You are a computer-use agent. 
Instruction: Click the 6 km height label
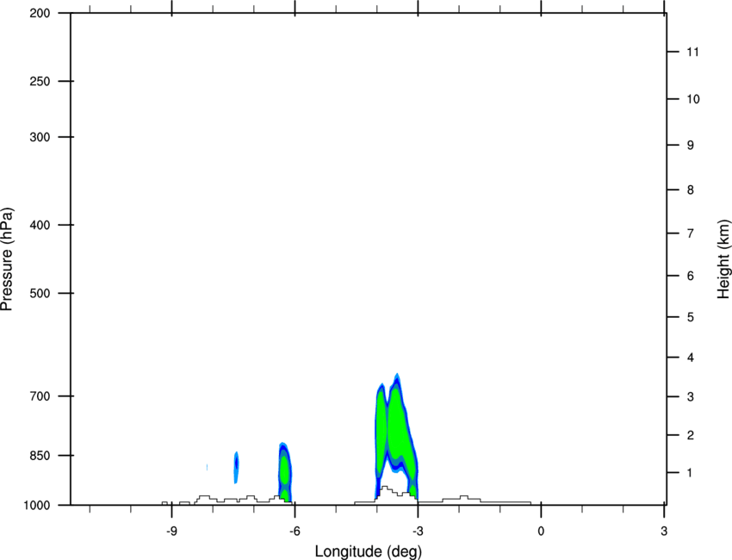pyautogui.click(x=691, y=276)
